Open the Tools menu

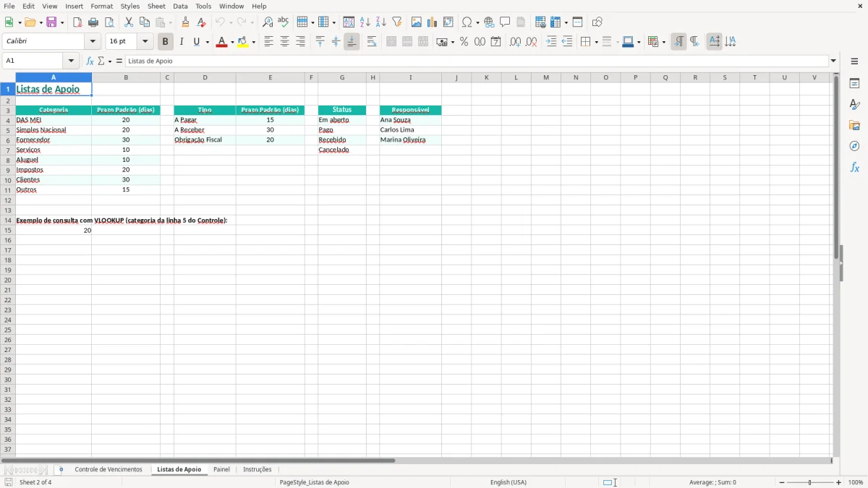click(203, 6)
